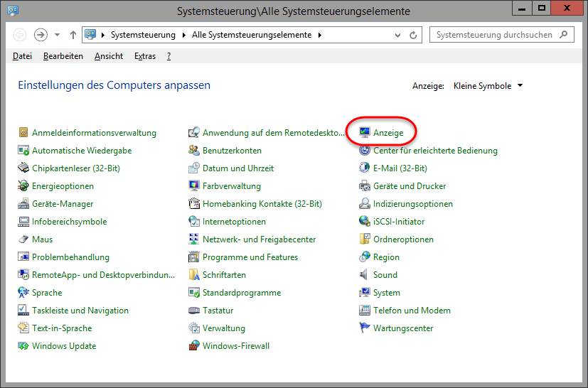Open the Anzeige Kleine Symbole dropdown
Screen dimensions: 588x388
[488, 86]
